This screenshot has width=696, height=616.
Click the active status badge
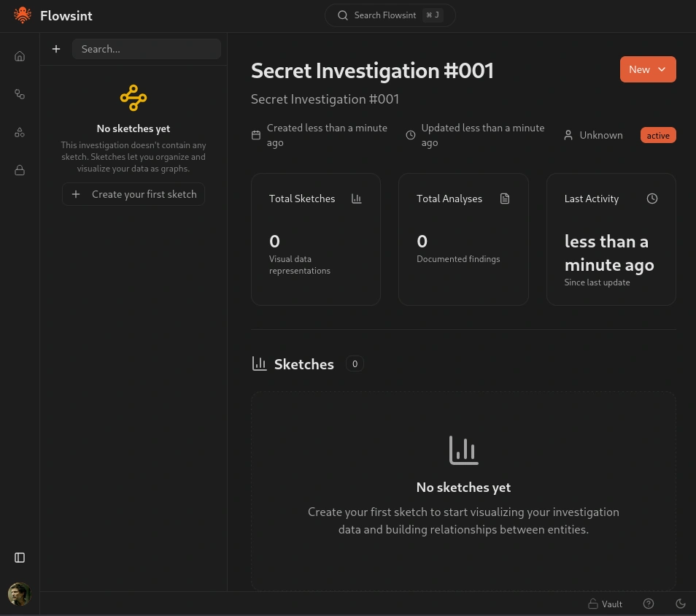pyautogui.click(x=657, y=136)
